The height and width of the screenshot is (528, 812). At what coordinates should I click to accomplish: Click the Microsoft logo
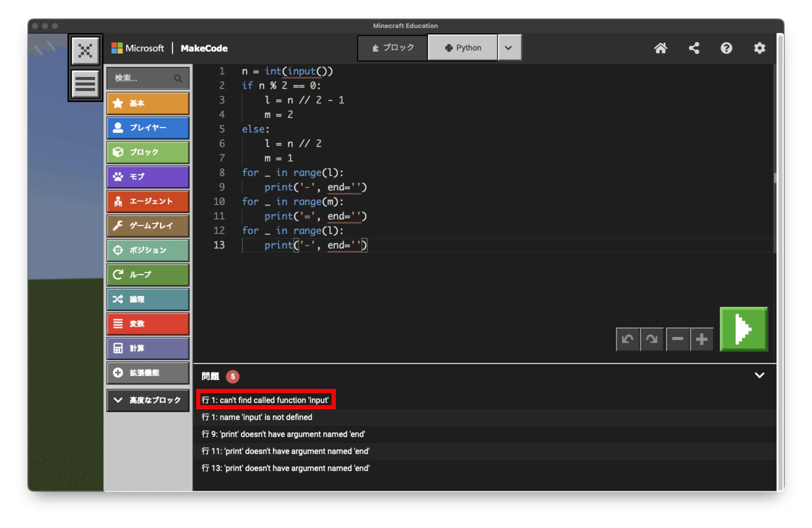tap(137, 48)
